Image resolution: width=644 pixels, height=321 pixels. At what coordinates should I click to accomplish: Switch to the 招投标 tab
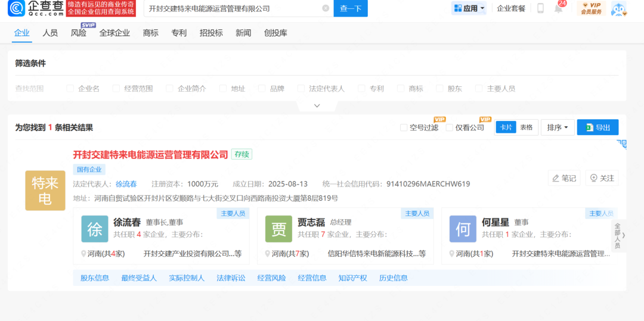pyautogui.click(x=211, y=33)
